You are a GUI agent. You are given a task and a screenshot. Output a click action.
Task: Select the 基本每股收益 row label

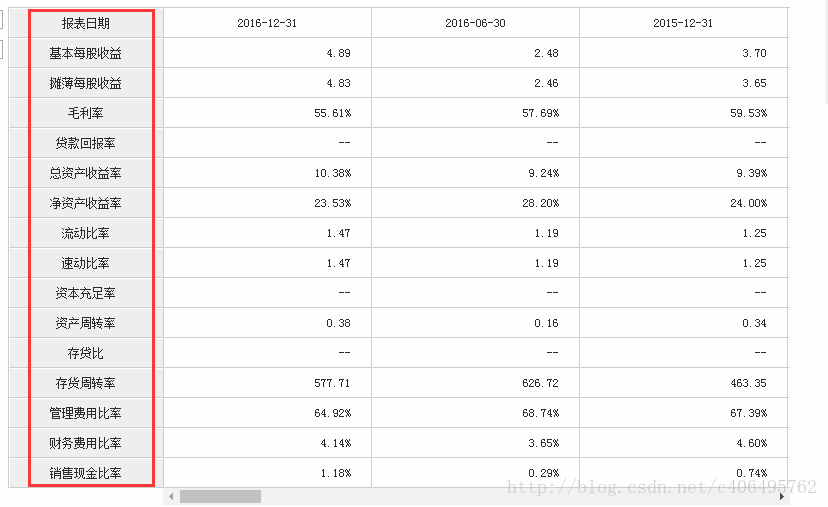[x=86, y=53]
